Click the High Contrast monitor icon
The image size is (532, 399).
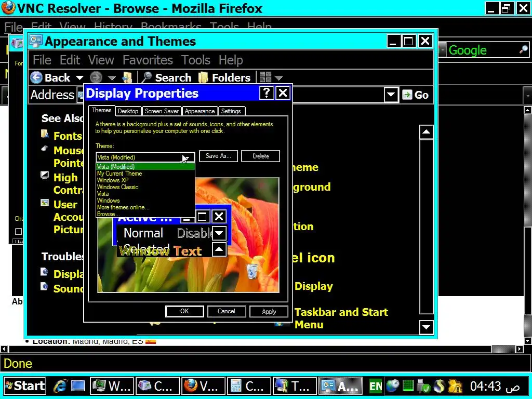point(45,176)
